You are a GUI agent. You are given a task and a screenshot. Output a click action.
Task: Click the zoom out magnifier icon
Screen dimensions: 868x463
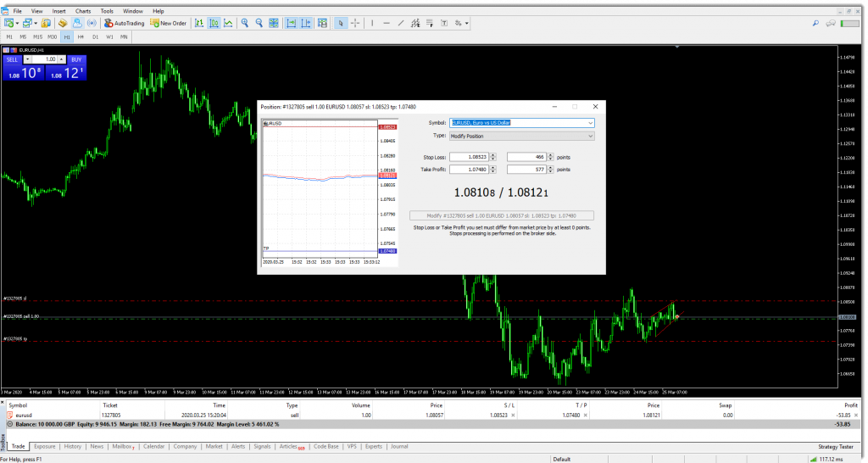(x=258, y=23)
